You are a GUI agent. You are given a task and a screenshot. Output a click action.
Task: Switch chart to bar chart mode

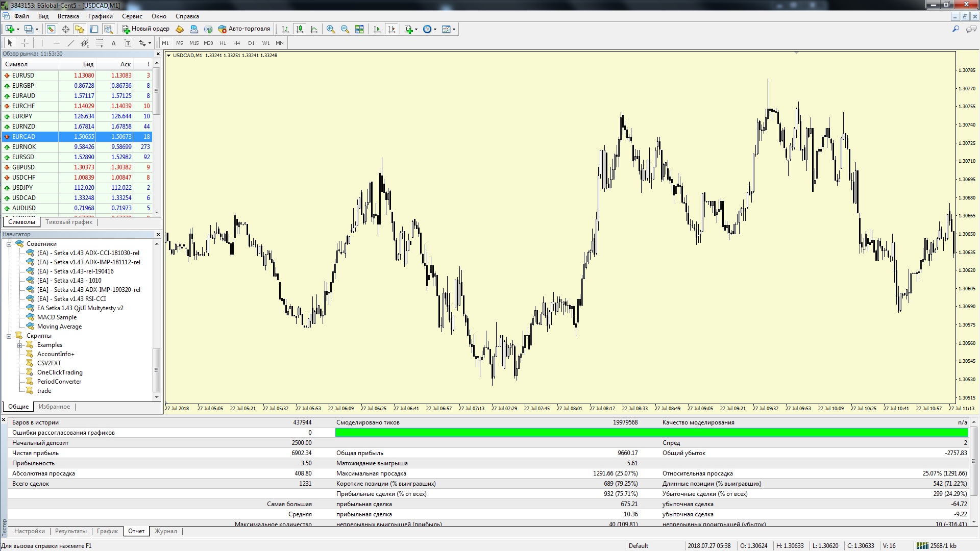pos(285,29)
